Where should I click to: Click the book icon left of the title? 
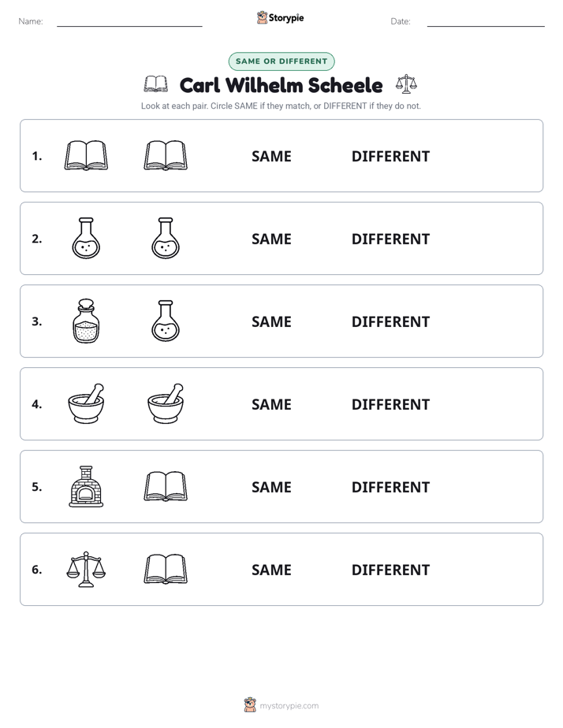point(155,84)
